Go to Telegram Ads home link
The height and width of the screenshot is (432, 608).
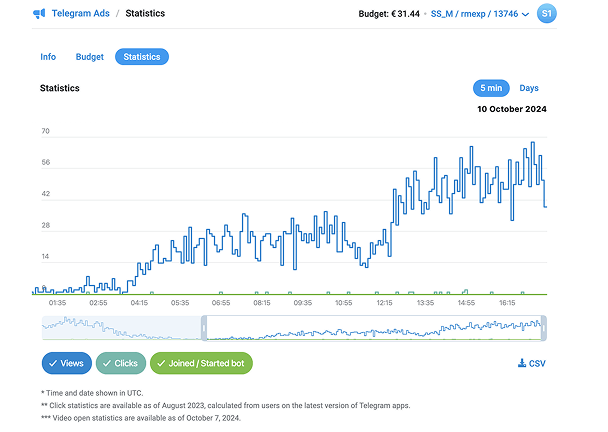(80, 14)
